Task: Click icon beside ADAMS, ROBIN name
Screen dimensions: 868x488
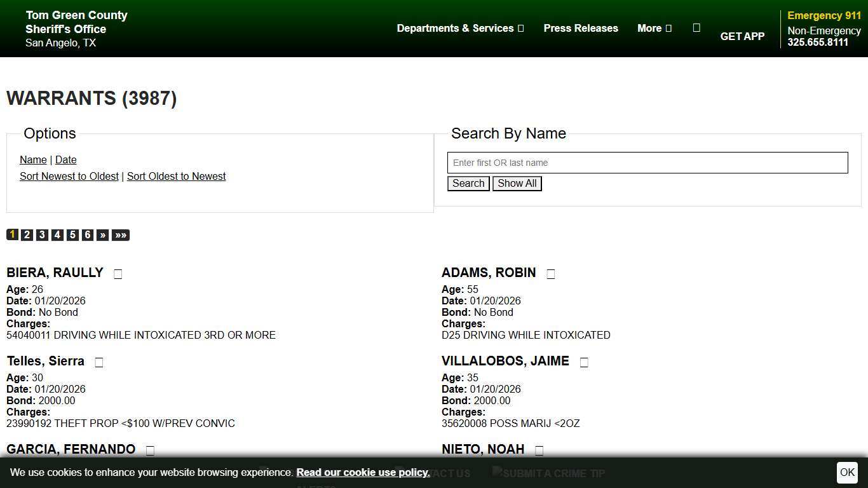Action: (551, 274)
